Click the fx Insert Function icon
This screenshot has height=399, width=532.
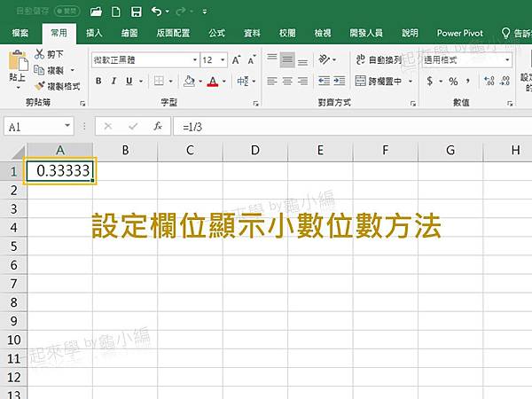(158, 126)
